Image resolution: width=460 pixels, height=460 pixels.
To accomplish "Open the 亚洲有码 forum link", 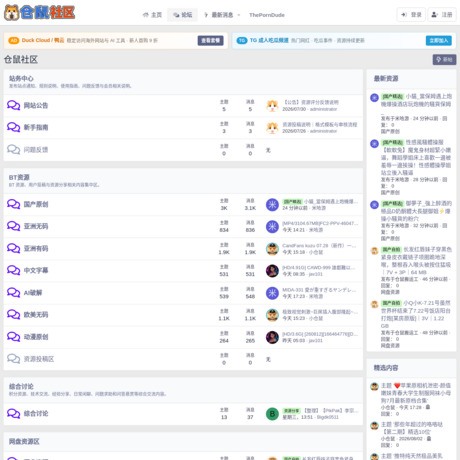I will tap(36, 248).
